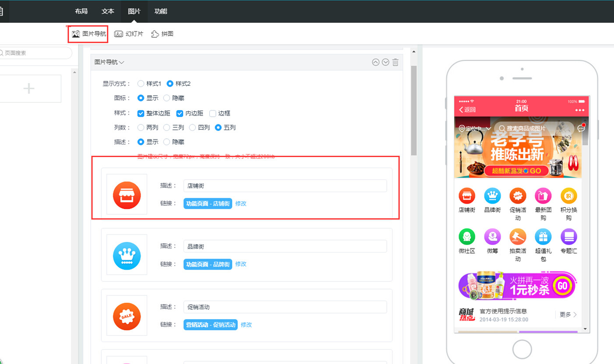Screen dimensions: 614x364
Task: Click the 促销活动 SALE icon thumbnail in editor
Action: pyautogui.click(x=127, y=315)
